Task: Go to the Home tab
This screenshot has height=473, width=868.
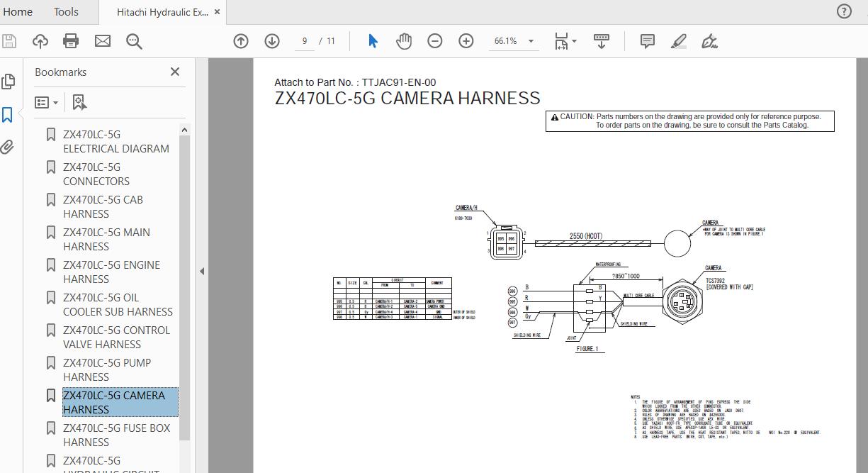Action: point(18,11)
